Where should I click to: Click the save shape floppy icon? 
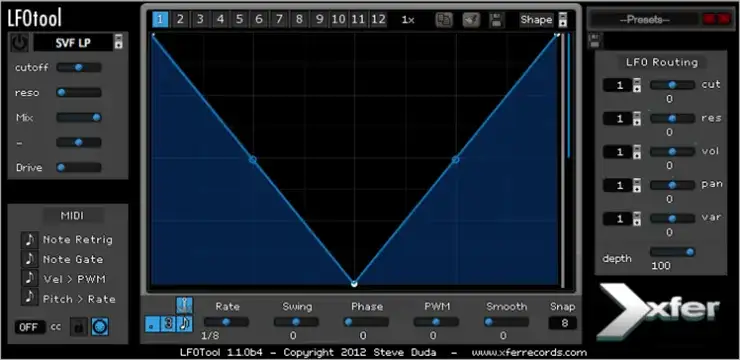[496, 20]
